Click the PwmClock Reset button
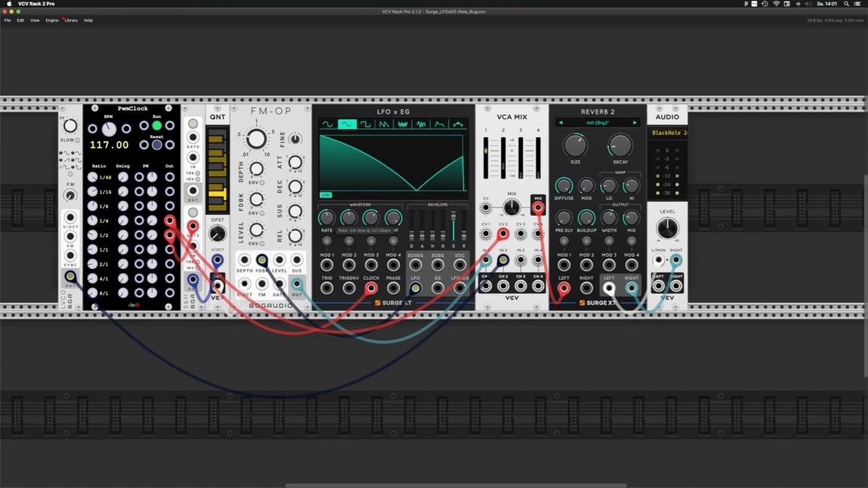 click(157, 145)
